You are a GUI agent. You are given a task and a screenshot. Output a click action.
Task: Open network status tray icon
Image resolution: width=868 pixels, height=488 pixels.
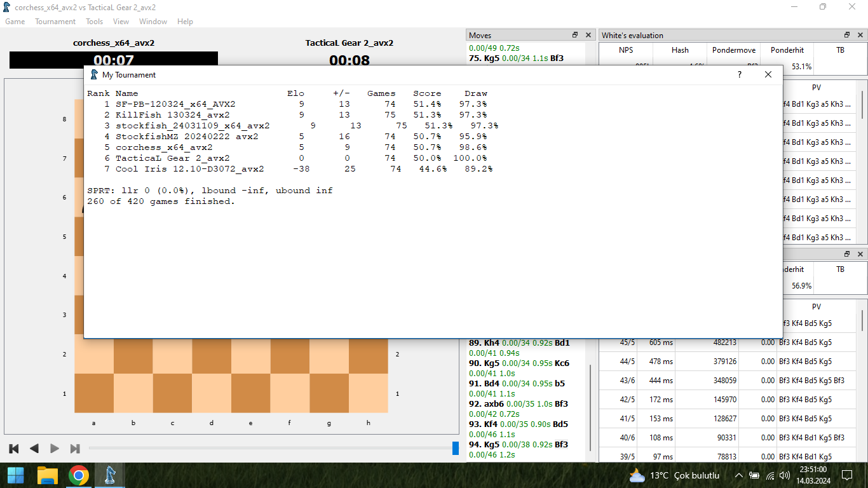point(771,475)
